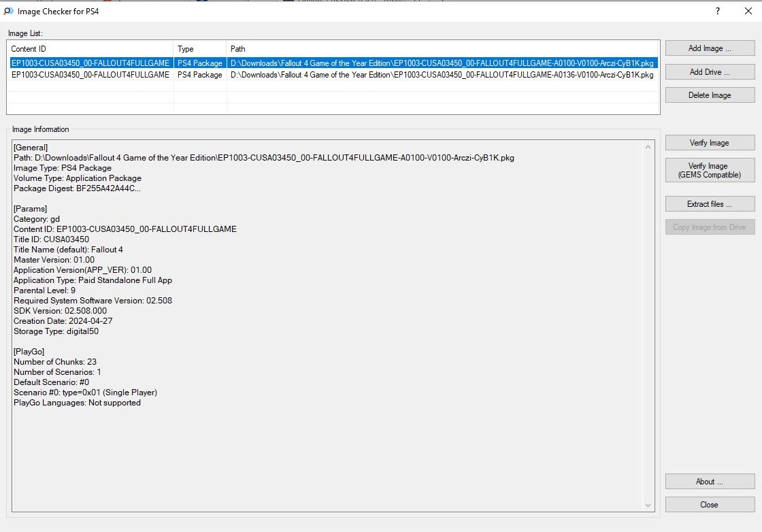Click Content ID cell of first selected row
Image resolution: width=762 pixels, height=532 pixels.
[x=90, y=63]
